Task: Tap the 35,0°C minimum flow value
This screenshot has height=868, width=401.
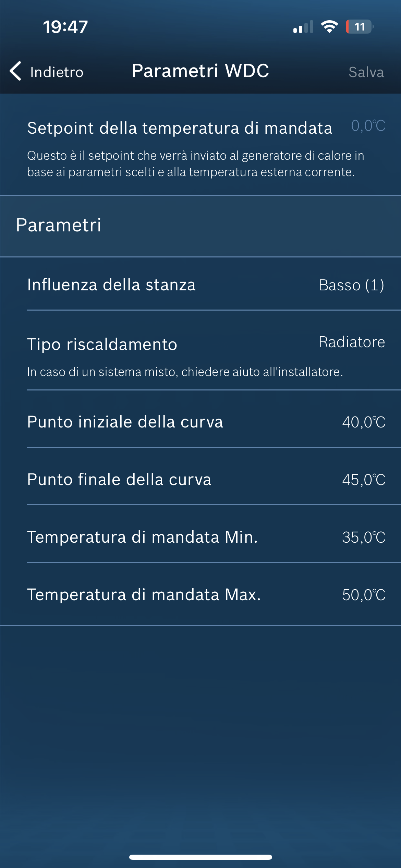Action: click(x=364, y=537)
